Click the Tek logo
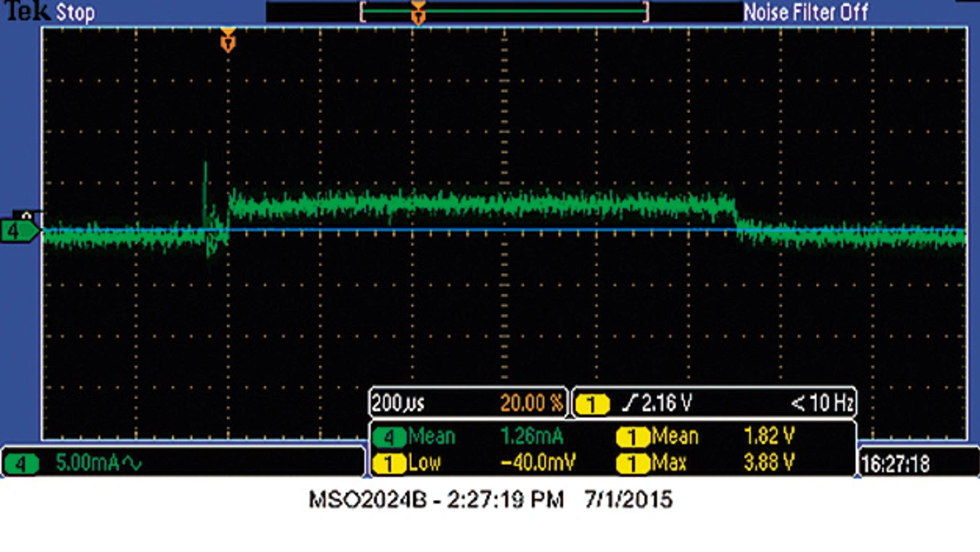This screenshot has height=552, width=980. 27,11
